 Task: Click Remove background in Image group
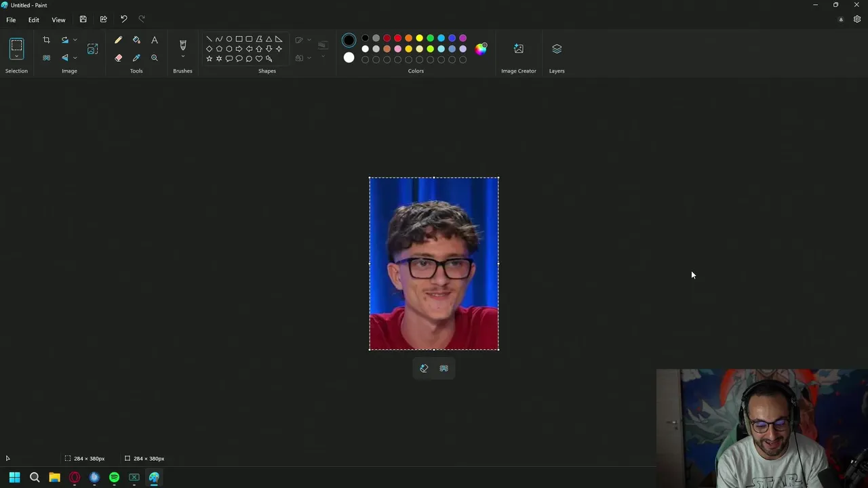click(46, 58)
